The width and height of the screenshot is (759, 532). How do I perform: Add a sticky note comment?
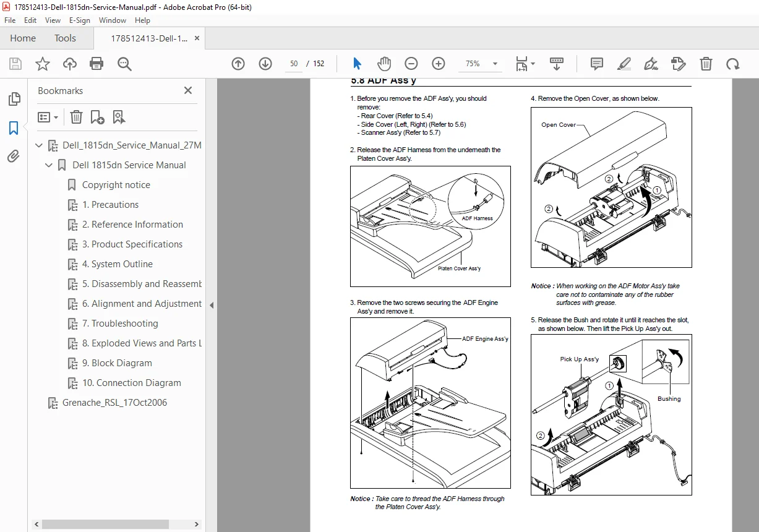coord(597,64)
